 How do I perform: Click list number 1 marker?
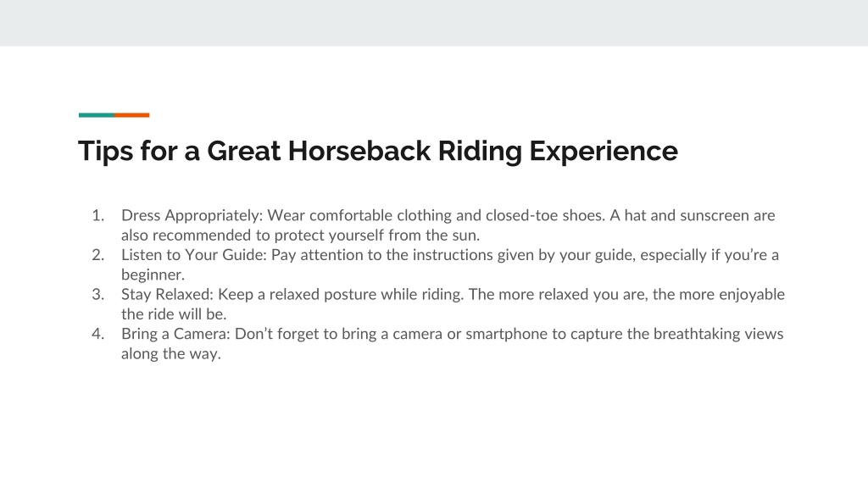pos(98,215)
